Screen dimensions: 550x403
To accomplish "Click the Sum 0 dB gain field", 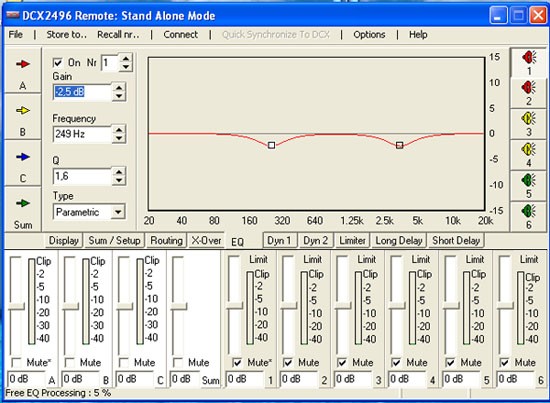I will [x=185, y=379].
